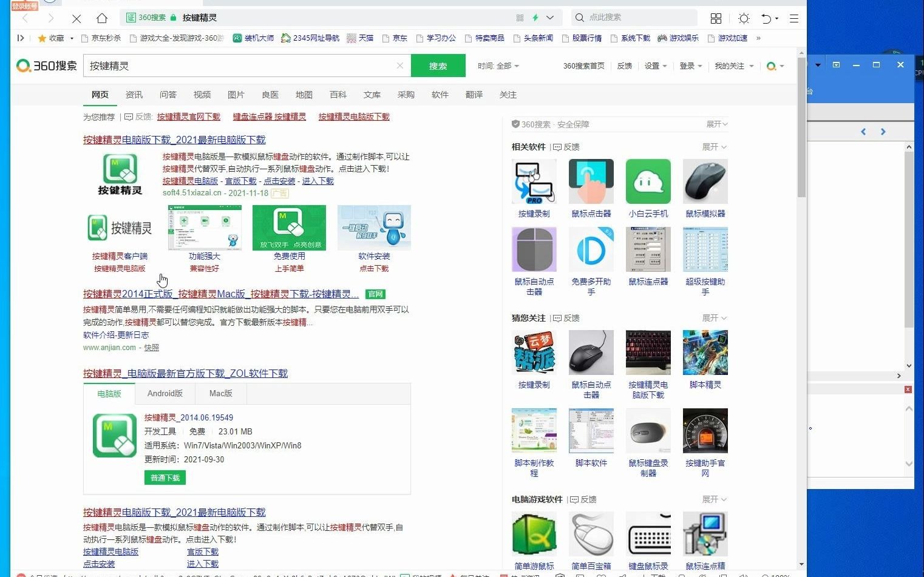Switch to the 资讯 search tab
This screenshot has width=924, height=577.
point(134,95)
